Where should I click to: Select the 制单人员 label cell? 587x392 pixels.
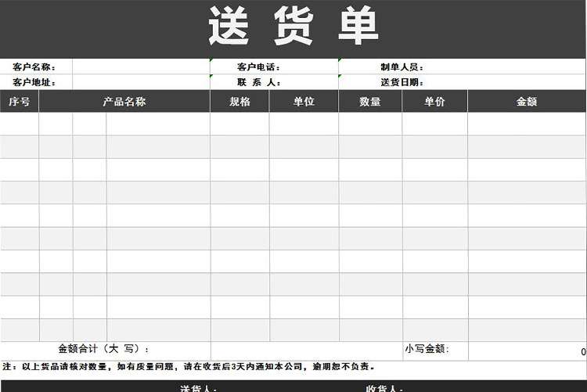(x=463, y=67)
